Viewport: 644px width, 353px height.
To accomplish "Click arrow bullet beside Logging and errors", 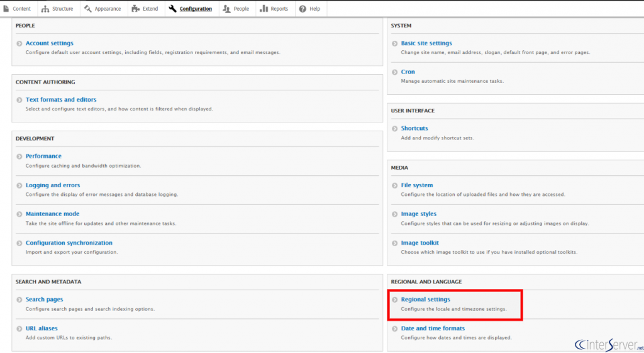I will click(x=19, y=186).
